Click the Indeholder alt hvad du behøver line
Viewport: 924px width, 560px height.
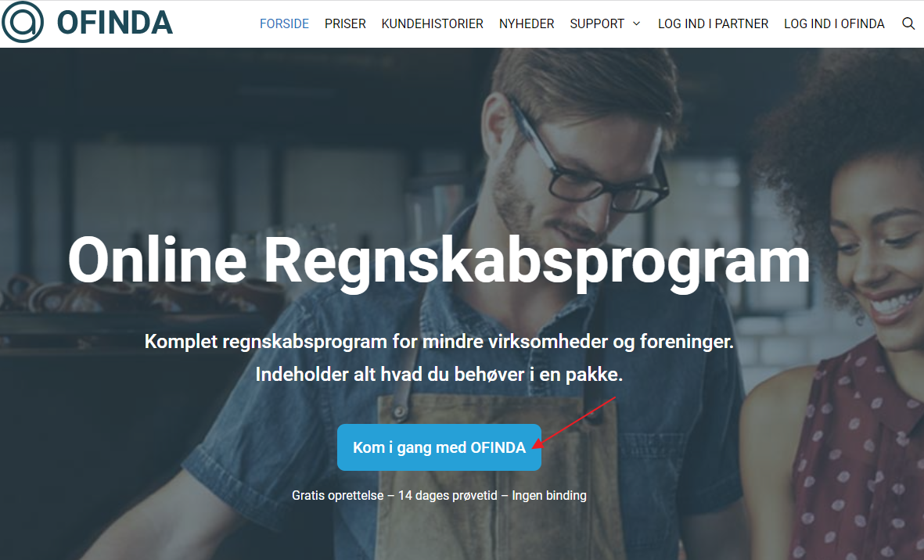[439, 375]
